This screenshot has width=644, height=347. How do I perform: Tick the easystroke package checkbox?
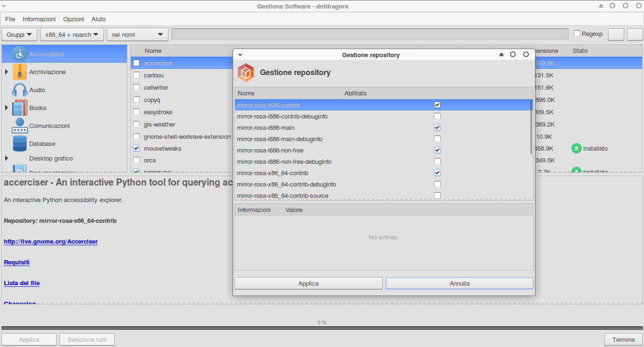pos(136,112)
